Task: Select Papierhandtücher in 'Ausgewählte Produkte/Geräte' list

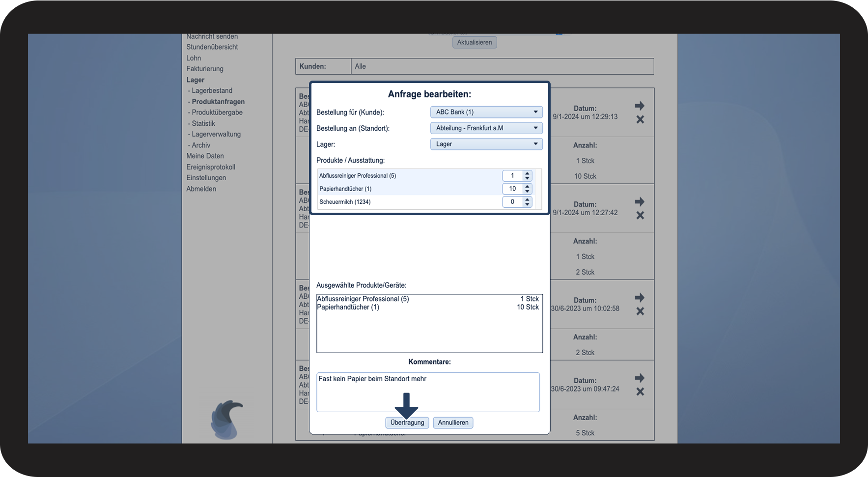Action: (428, 307)
